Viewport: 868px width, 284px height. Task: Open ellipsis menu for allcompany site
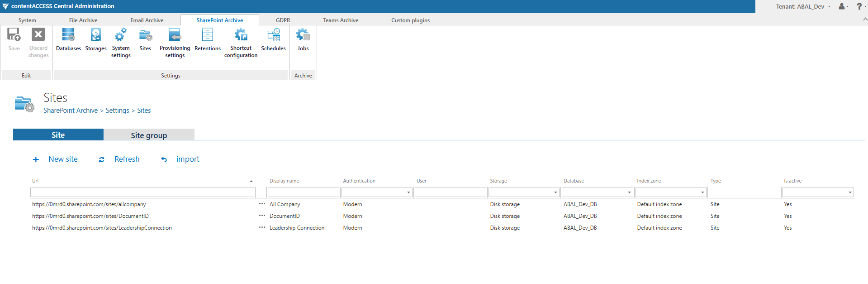(262, 204)
